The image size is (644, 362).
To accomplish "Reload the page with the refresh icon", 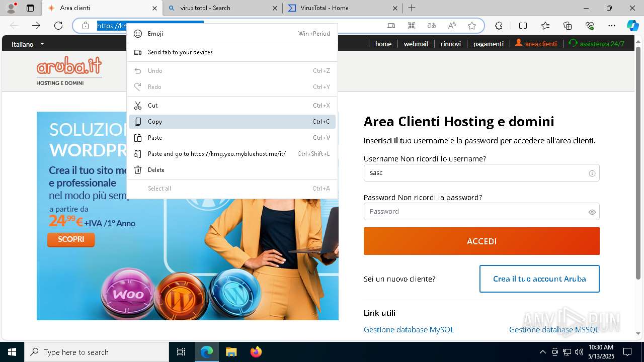I will (x=58, y=26).
